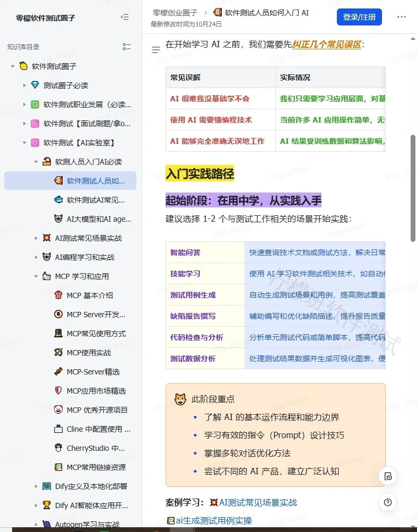Click the heart icon of AI实验室
The width and height of the screenshot is (417, 532).
pos(35,143)
